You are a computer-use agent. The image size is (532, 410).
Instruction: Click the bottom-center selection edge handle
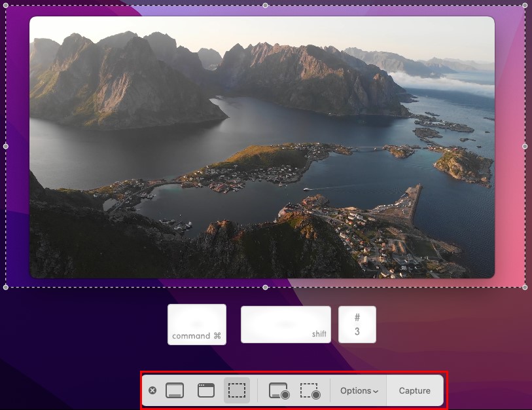265,288
